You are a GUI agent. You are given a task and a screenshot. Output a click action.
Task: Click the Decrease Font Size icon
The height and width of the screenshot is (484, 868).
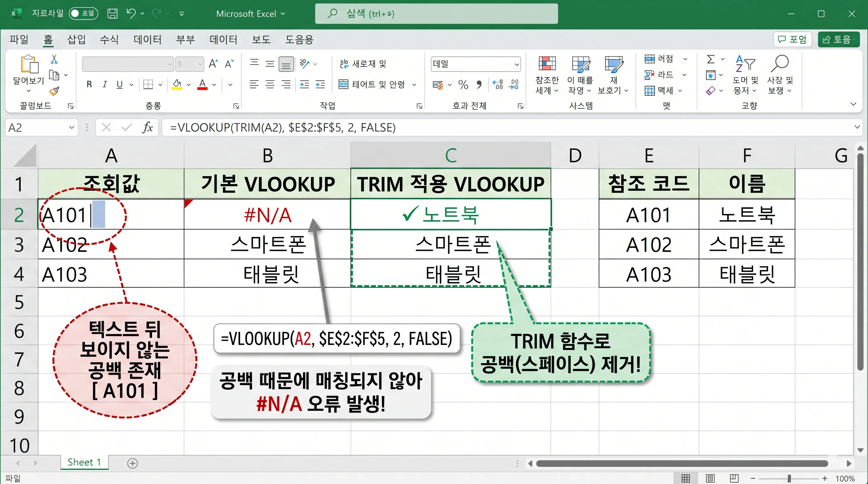point(230,64)
